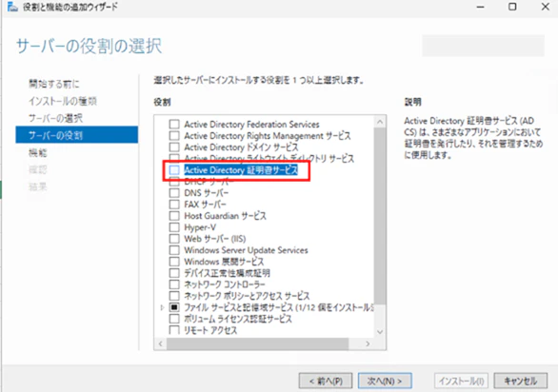Check the Web サーバー (IIS) checkbox
Viewport: 558px width, 392px height.
174,238
